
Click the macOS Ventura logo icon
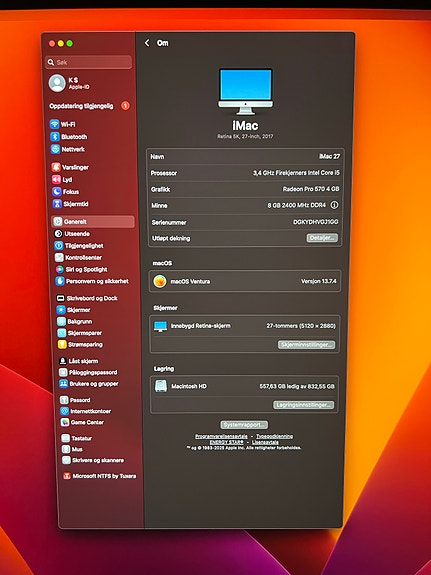click(x=160, y=281)
